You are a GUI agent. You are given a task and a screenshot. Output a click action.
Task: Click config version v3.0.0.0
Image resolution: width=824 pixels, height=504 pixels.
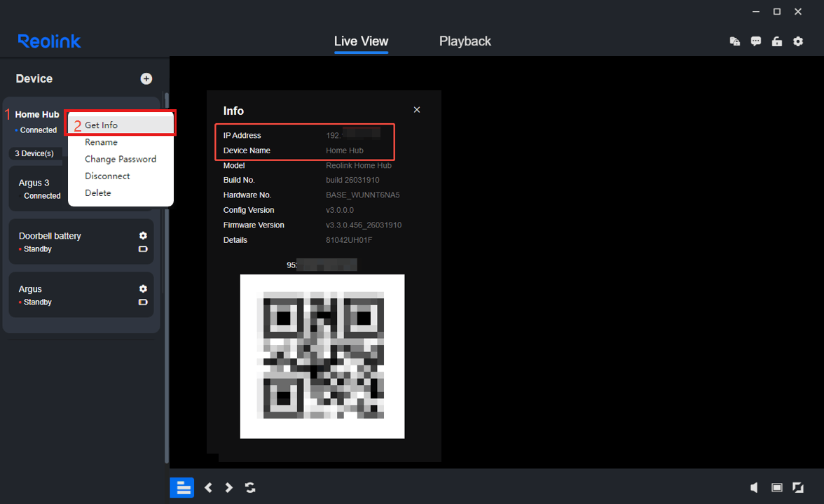[x=340, y=210]
